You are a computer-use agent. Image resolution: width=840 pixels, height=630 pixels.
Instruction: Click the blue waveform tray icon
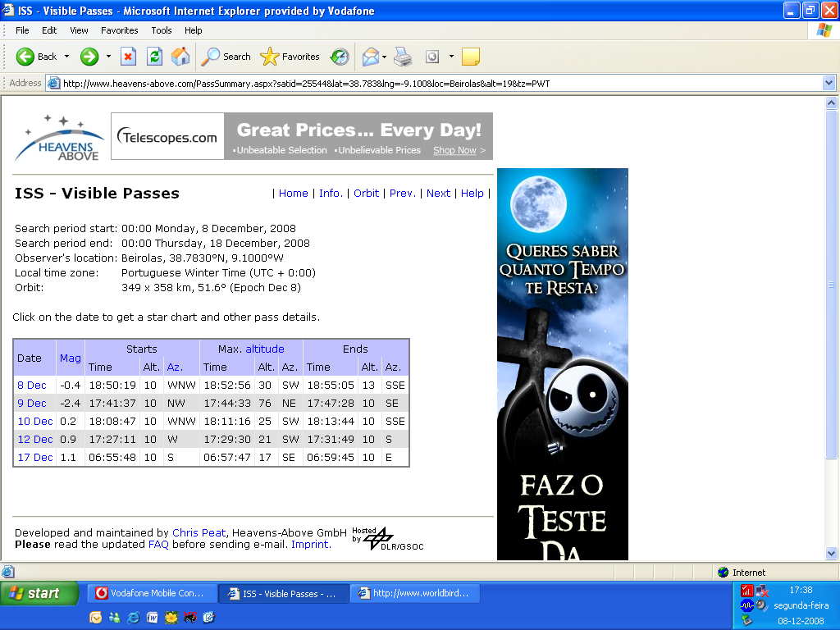point(746,606)
